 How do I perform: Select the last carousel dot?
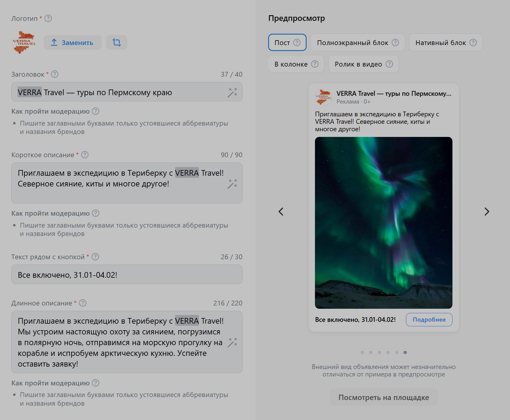405,352
